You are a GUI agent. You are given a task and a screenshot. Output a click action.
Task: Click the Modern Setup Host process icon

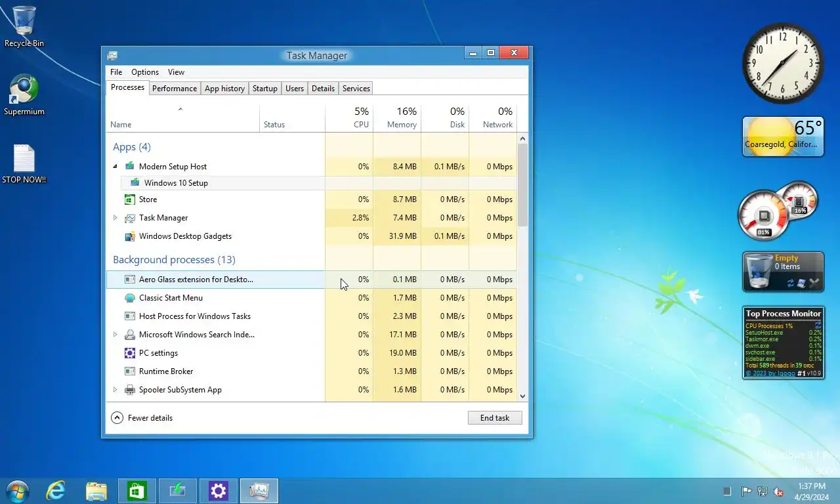130,166
